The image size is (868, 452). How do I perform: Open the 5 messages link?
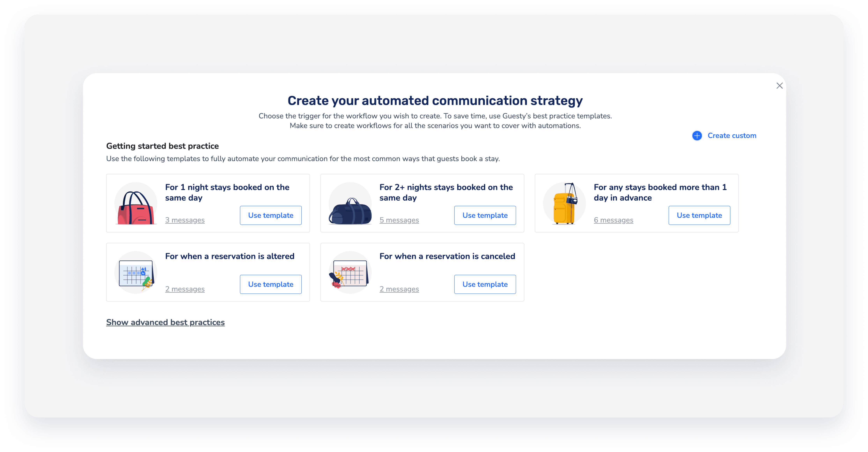tap(399, 220)
